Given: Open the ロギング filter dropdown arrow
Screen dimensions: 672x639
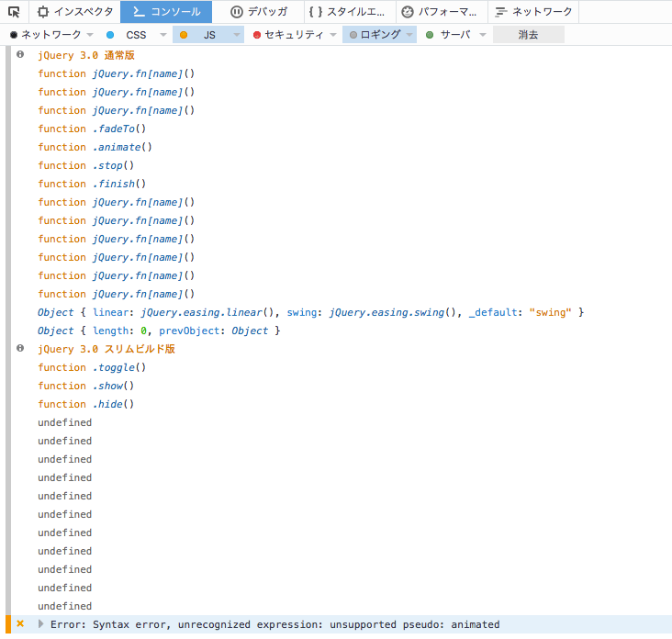Looking at the screenshot, I should [409, 35].
